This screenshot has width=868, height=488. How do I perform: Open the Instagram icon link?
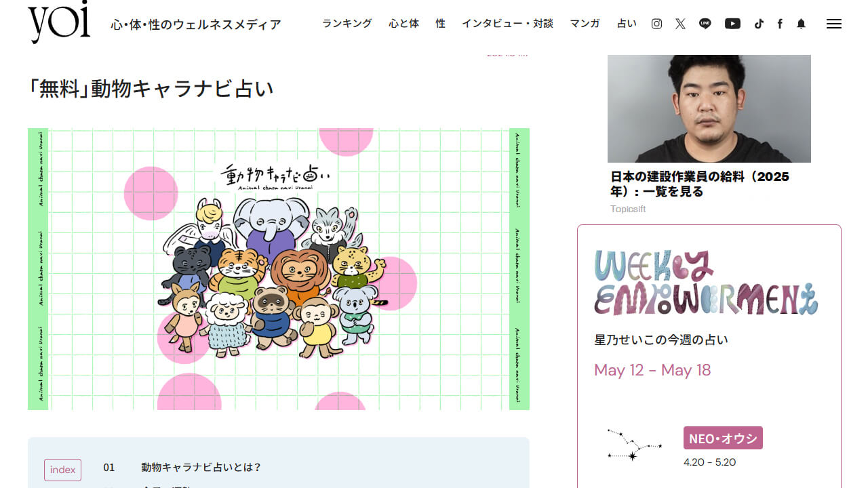point(656,24)
